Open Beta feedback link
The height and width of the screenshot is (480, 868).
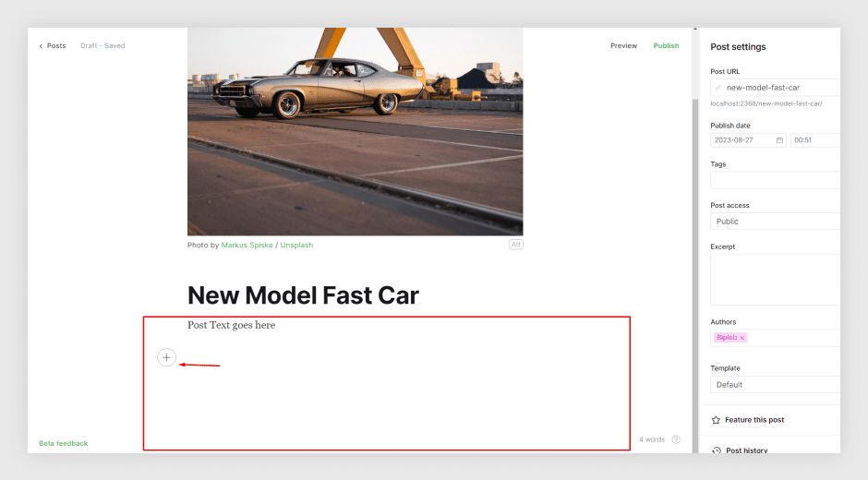click(63, 443)
